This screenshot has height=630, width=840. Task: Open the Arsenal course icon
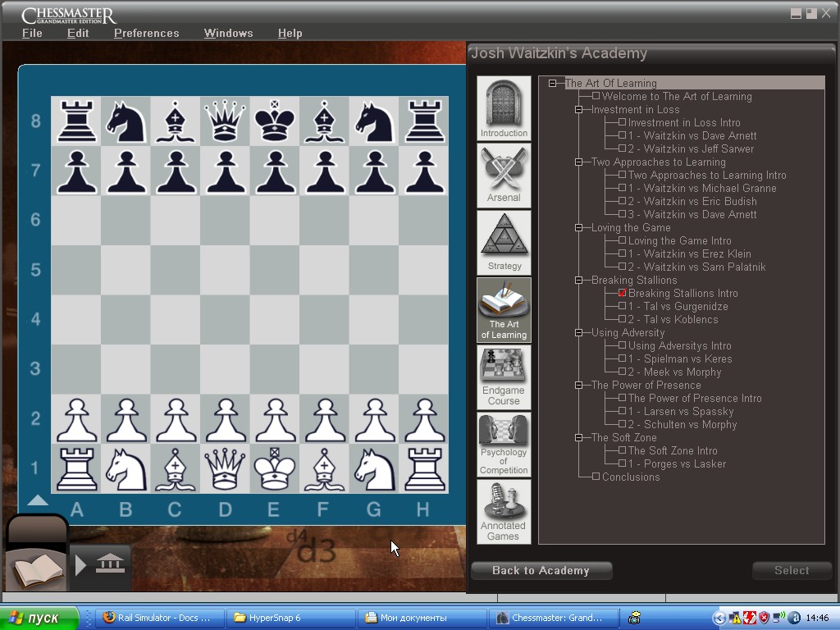tap(504, 176)
